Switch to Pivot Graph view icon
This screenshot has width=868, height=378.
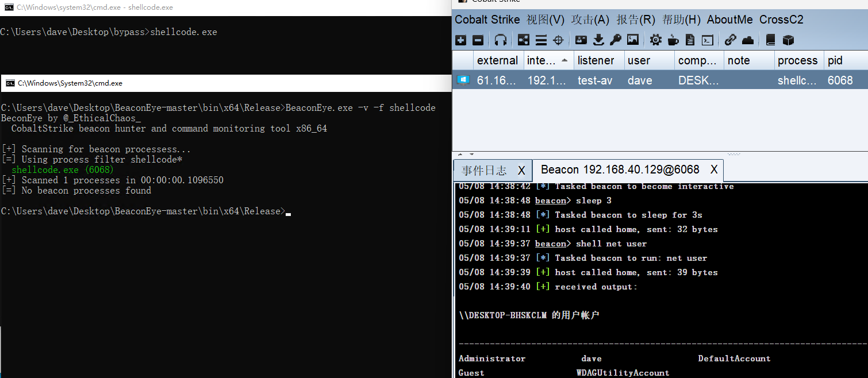pos(524,40)
